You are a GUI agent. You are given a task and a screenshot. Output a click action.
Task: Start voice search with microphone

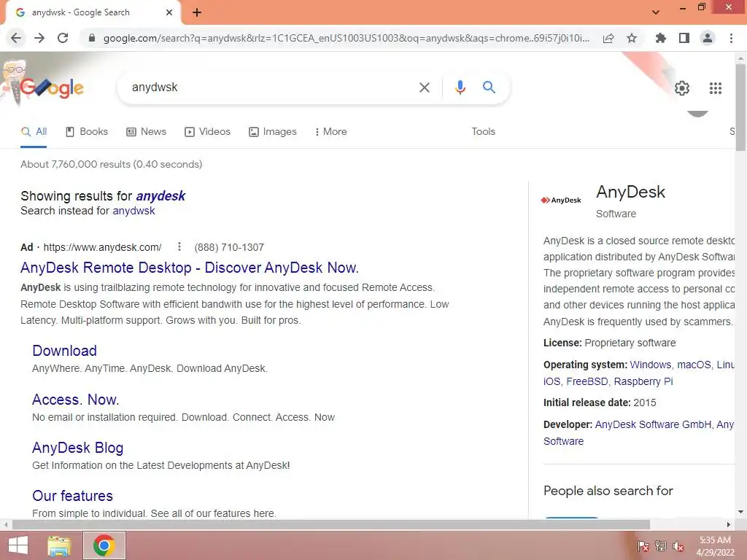point(460,87)
